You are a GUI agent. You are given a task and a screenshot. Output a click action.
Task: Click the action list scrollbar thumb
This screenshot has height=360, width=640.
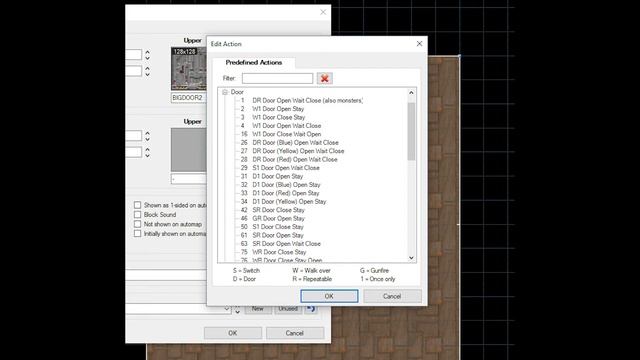pos(411,131)
